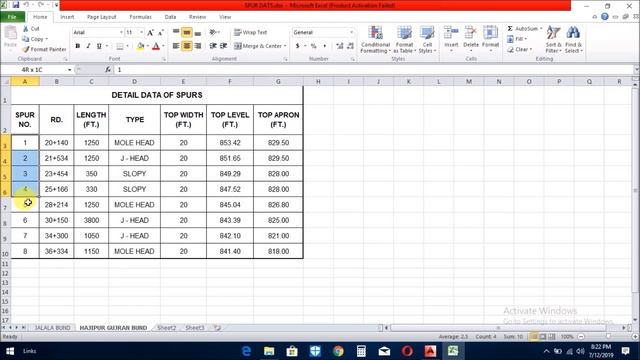Click the Insert cells icon
Screen dimensions: 640x360
pyautogui.click(x=451, y=33)
